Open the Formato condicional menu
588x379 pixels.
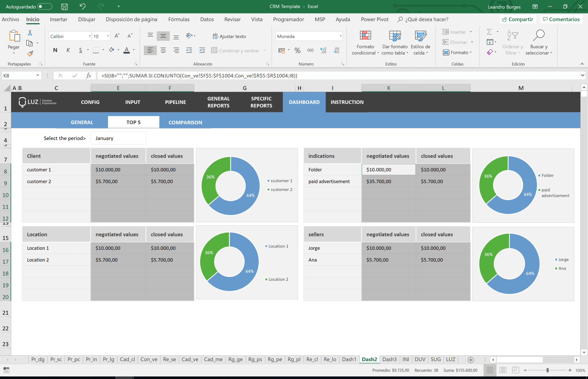pos(365,42)
